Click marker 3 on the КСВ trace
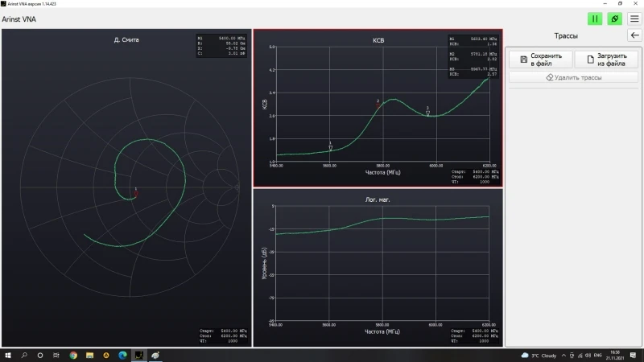 (427, 113)
